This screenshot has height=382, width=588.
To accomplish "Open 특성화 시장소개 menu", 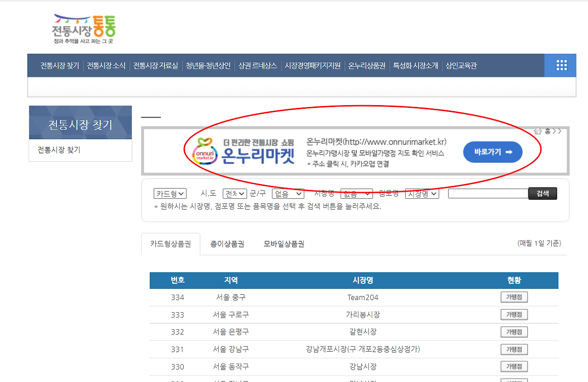I will [415, 66].
